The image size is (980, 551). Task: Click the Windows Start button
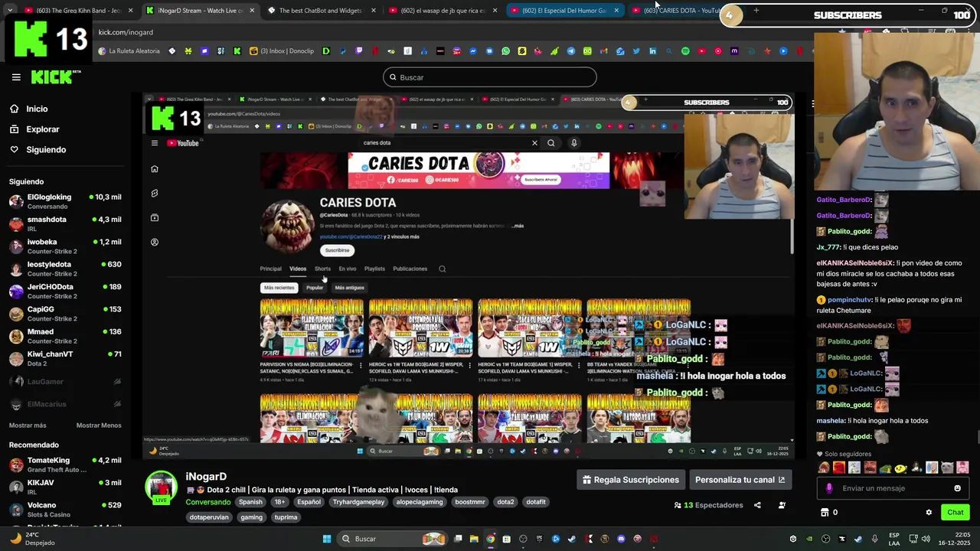click(x=327, y=539)
